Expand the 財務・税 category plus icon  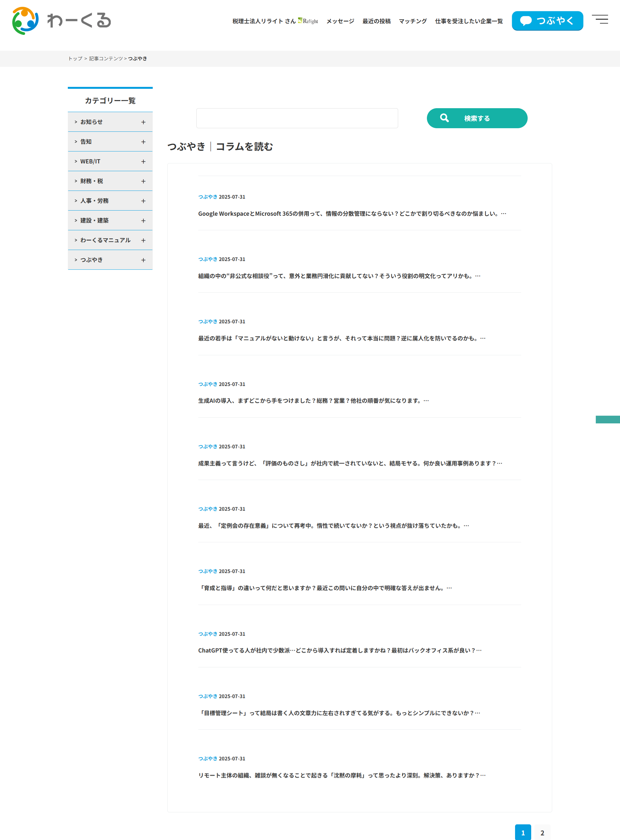[143, 181]
